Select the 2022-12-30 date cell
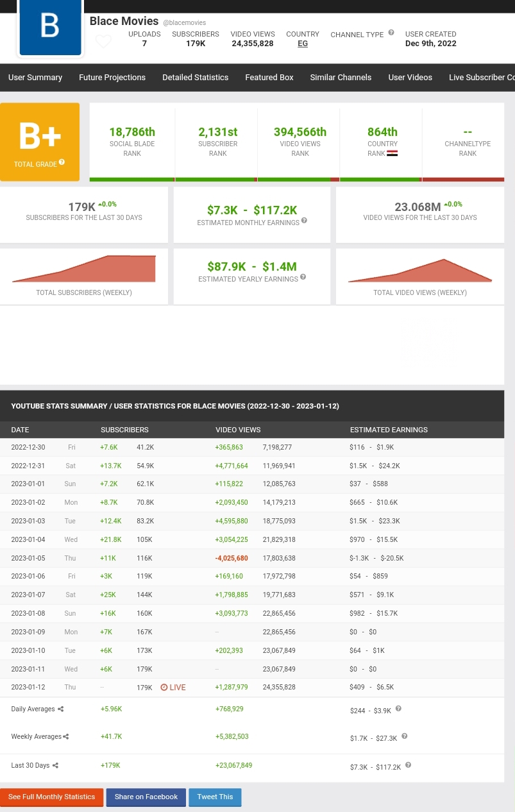The width and height of the screenshot is (515, 812). pos(28,448)
